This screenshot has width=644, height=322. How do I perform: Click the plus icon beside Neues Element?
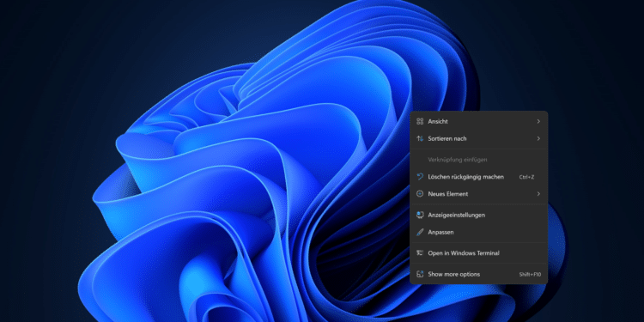(x=420, y=194)
